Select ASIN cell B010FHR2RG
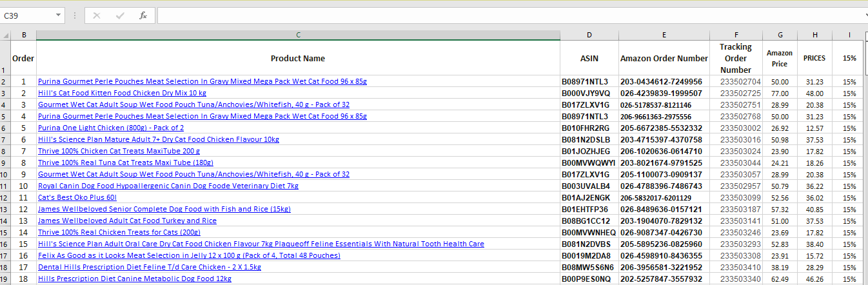 (x=589, y=128)
